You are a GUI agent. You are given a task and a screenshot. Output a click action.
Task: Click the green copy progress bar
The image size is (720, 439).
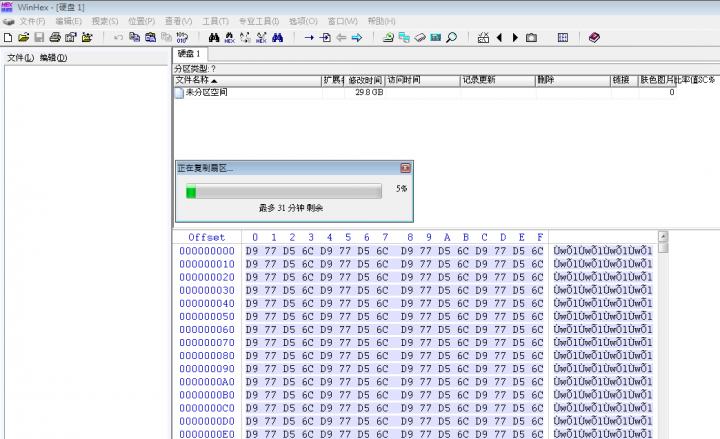284,191
